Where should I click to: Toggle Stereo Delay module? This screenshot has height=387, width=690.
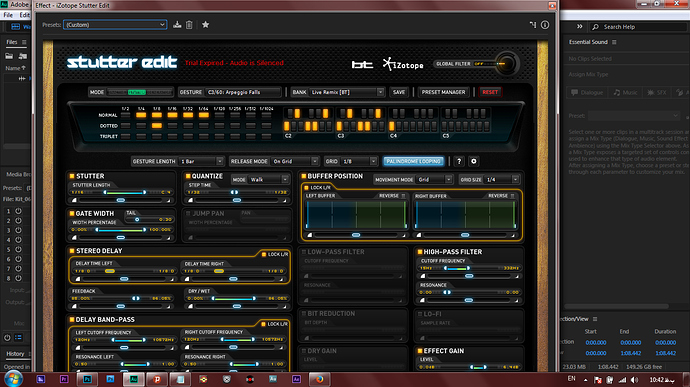71,251
